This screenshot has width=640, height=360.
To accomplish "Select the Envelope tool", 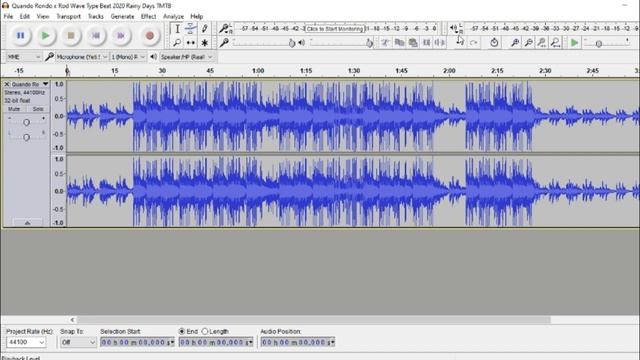I will click(191, 29).
